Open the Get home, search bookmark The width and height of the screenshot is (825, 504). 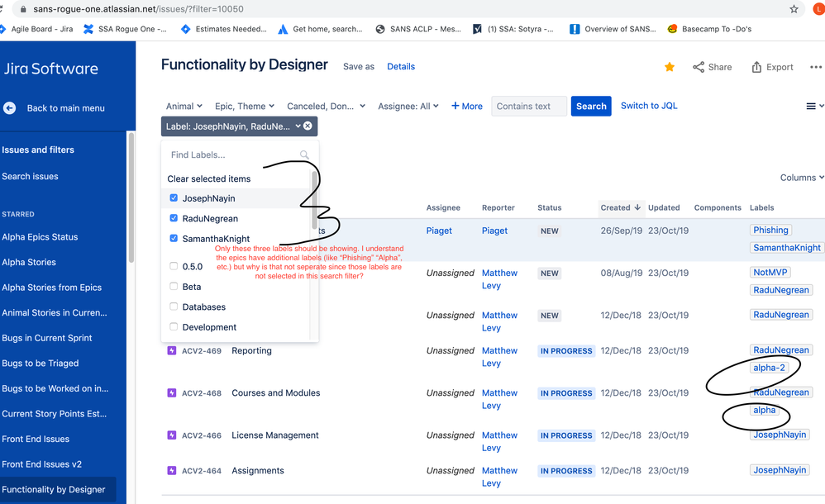click(x=320, y=29)
